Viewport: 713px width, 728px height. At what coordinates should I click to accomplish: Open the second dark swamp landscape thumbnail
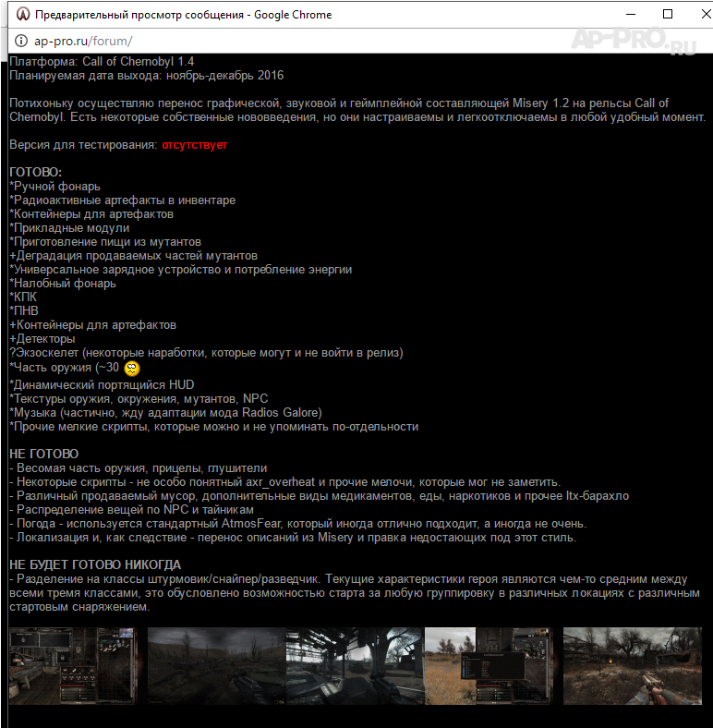[x=217, y=666]
